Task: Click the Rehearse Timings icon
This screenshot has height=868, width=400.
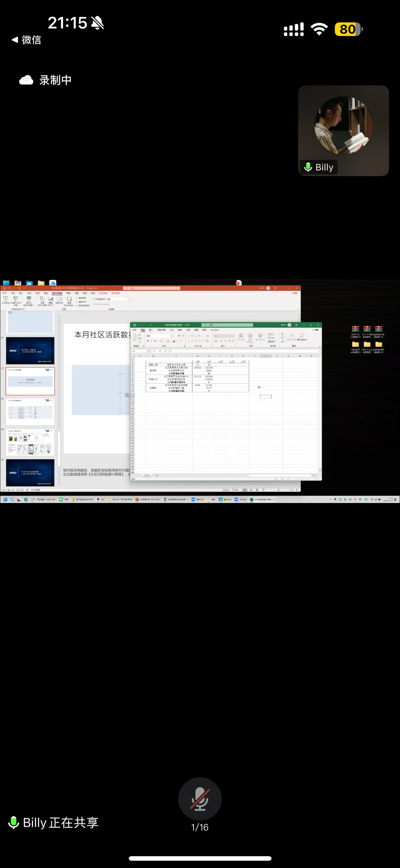Action: tap(59, 299)
